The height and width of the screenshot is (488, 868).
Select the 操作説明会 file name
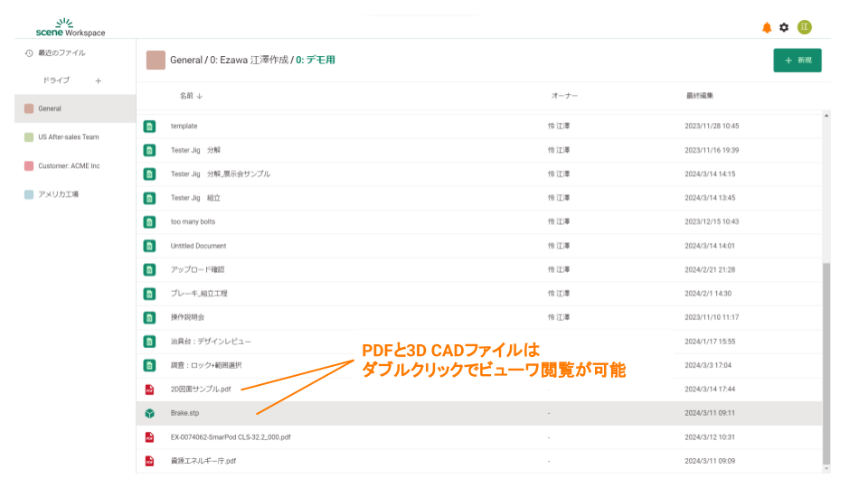coord(188,317)
